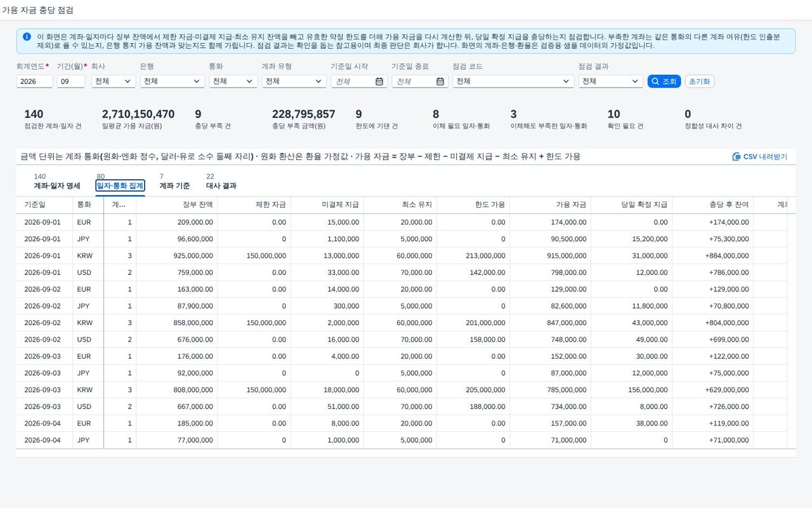812x508 pixels.
Task: Click the 기간(월) input field showing 09
Action: tap(71, 81)
